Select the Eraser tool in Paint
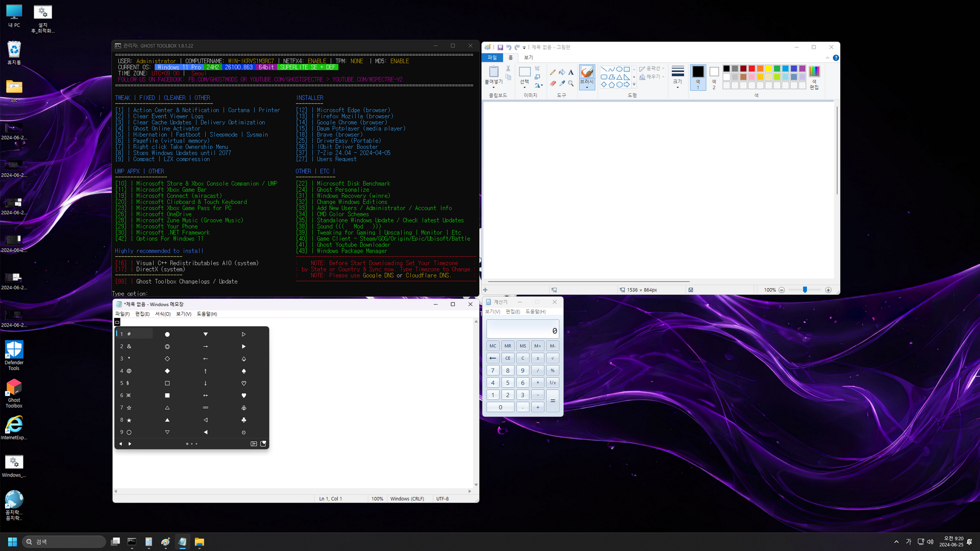The image size is (980, 551). point(553,83)
